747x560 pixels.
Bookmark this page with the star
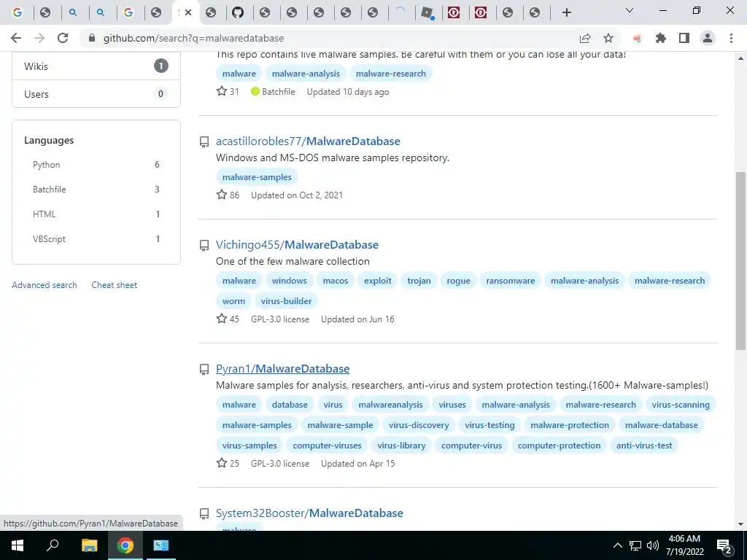click(x=608, y=38)
